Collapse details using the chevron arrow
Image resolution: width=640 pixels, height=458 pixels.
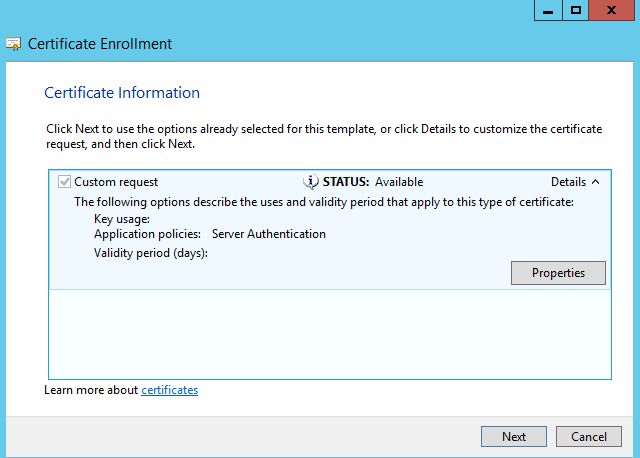pos(596,182)
